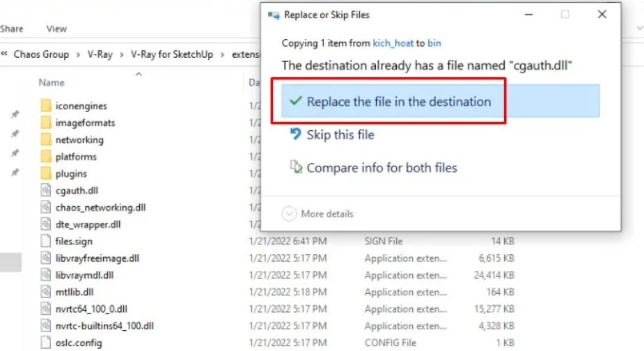Sort files by the Name column header
The height and width of the screenshot is (351, 644).
tap(52, 82)
